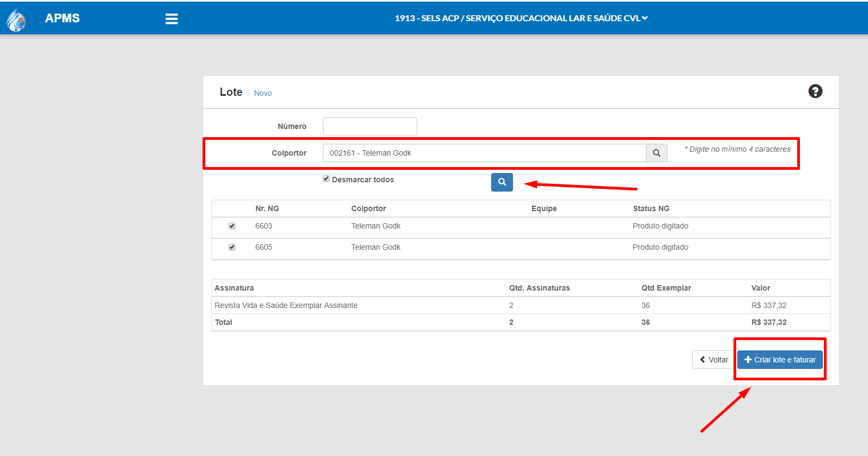
Task: Focus the Número input field
Action: 370,126
